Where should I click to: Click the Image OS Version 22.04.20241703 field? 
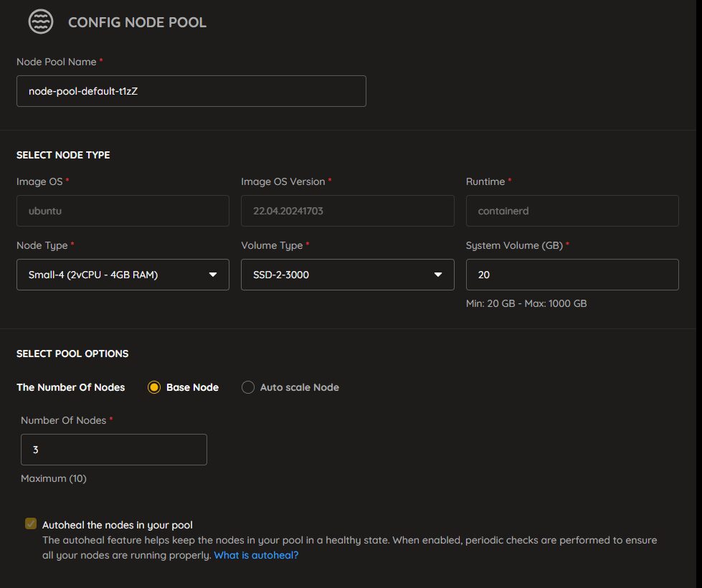[348, 211]
